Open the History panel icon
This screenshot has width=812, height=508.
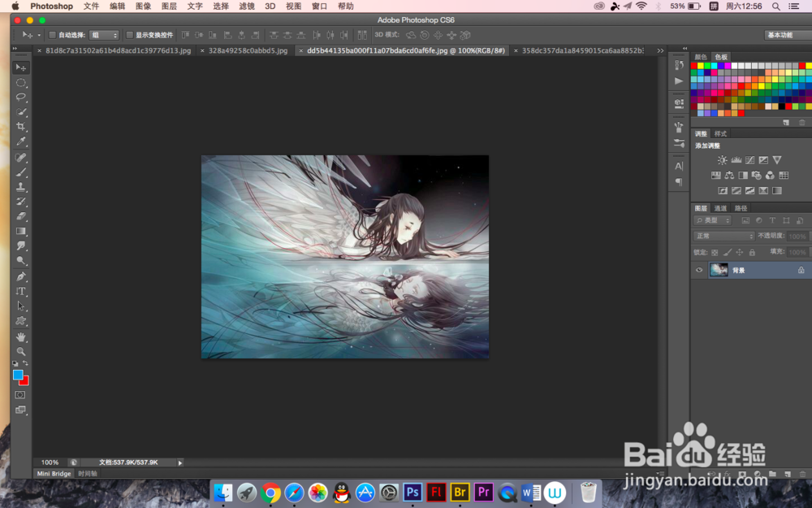click(x=679, y=65)
